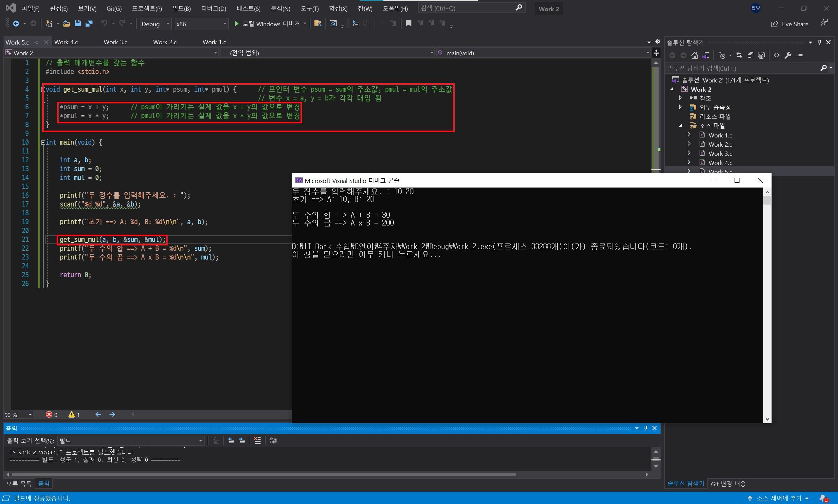Screen dimensions: 838x504
Task: Switch to the Work 3.c editor tab
Action: pos(116,42)
